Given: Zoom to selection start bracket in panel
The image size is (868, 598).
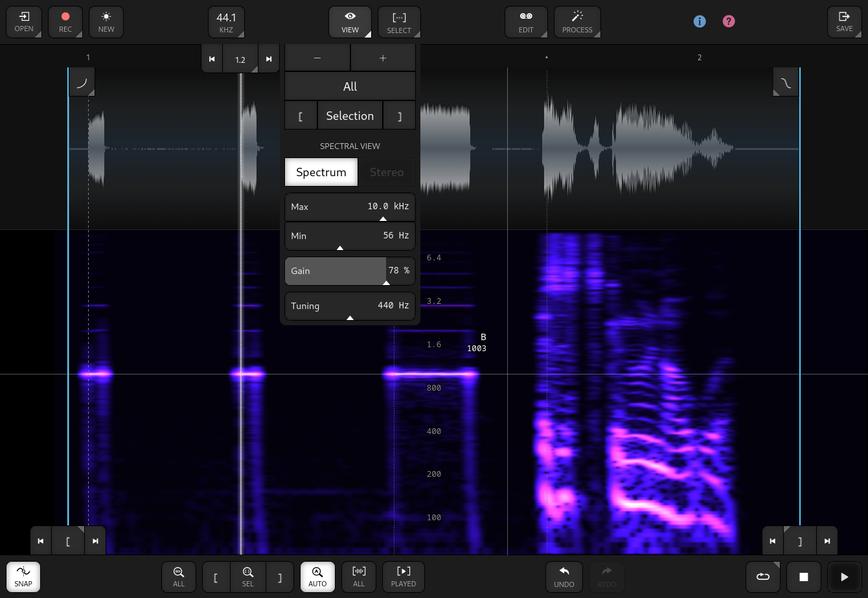Looking at the screenshot, I should click(x=301, y=115).
